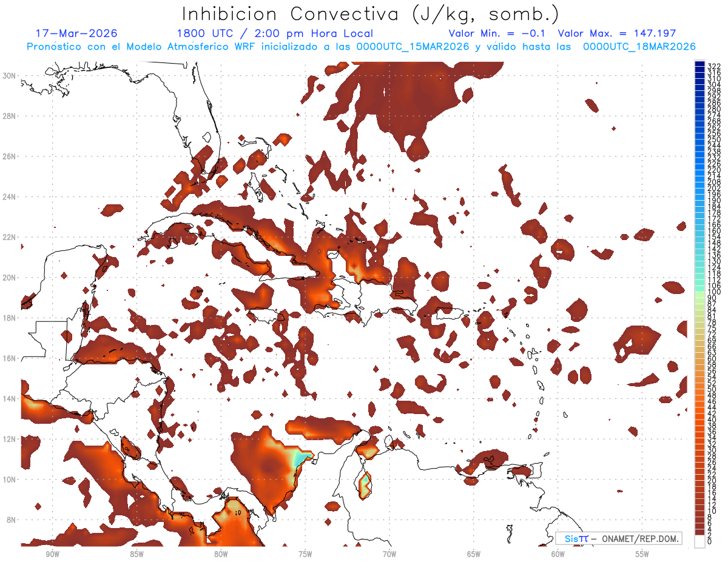Image resolution: width=728 pixels, height=562 pixels.
Task: Click the 28N latitude label
Action: click(x=9, y=116)
